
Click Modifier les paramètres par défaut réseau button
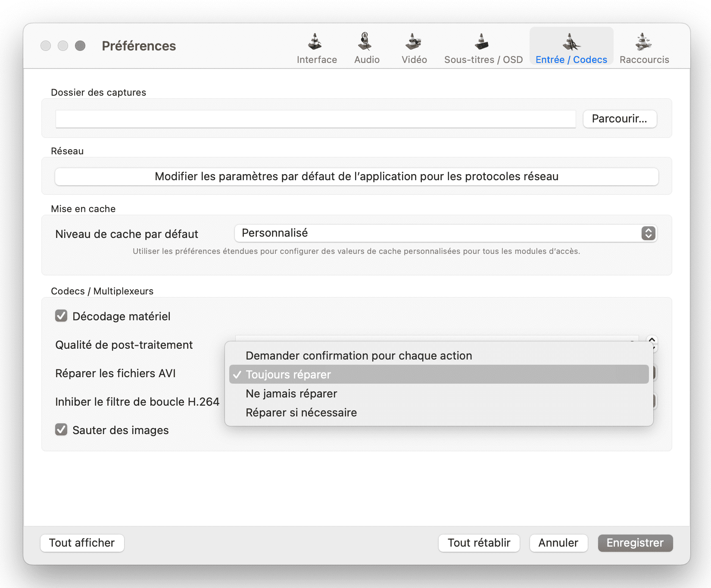356,177
